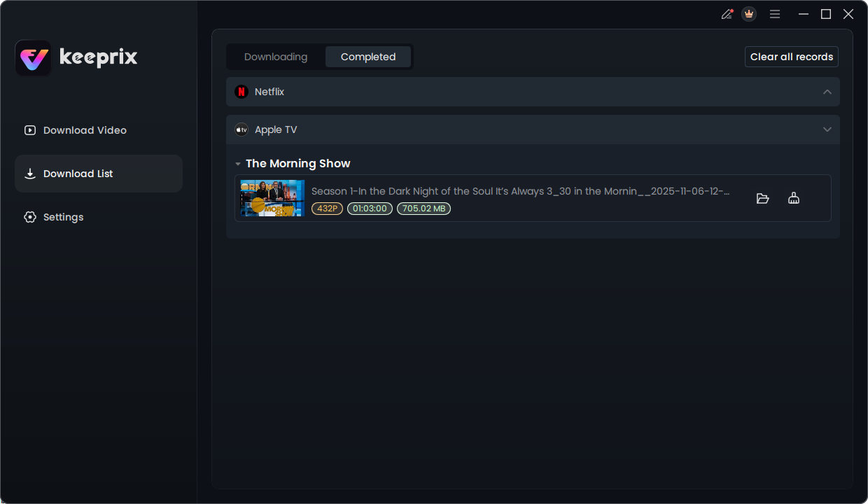Image resolution: width=868 pixels, height=504 pixels.
Task: Click the 432P resolution badge
Action: pos(327,208)
